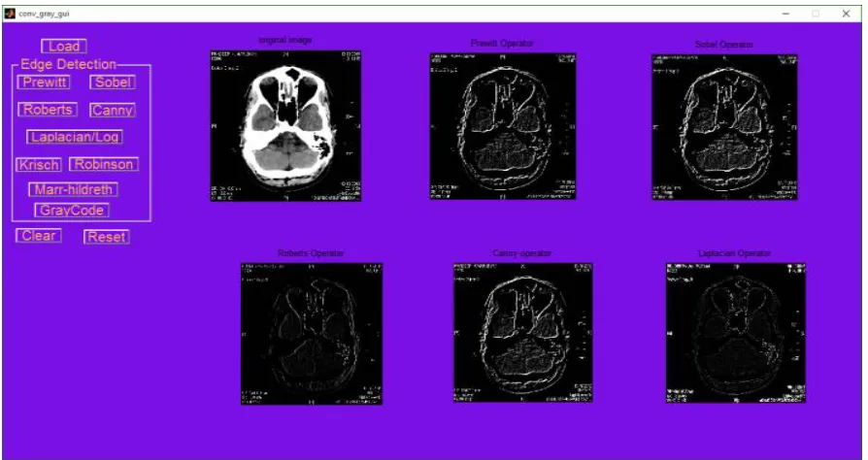The image size is (868, 460).
Task: Minimize the conv_grey_gui window
Action: tap(785, 14)
